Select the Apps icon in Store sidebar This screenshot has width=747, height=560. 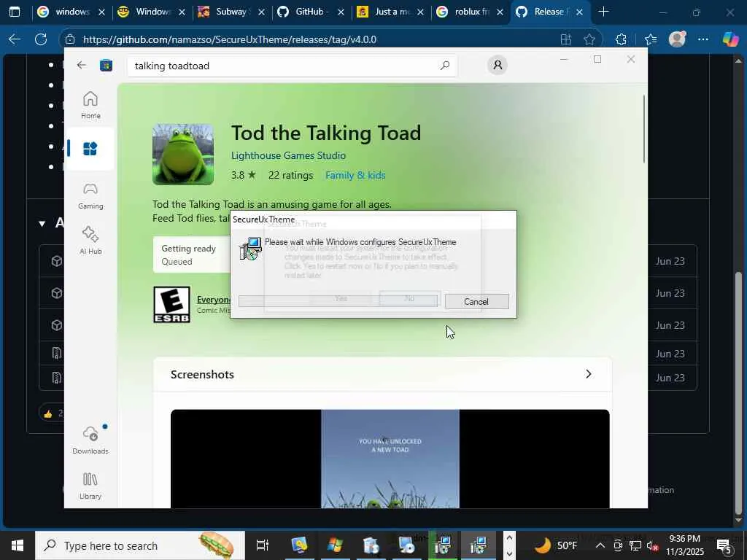(x=90, y=149)
